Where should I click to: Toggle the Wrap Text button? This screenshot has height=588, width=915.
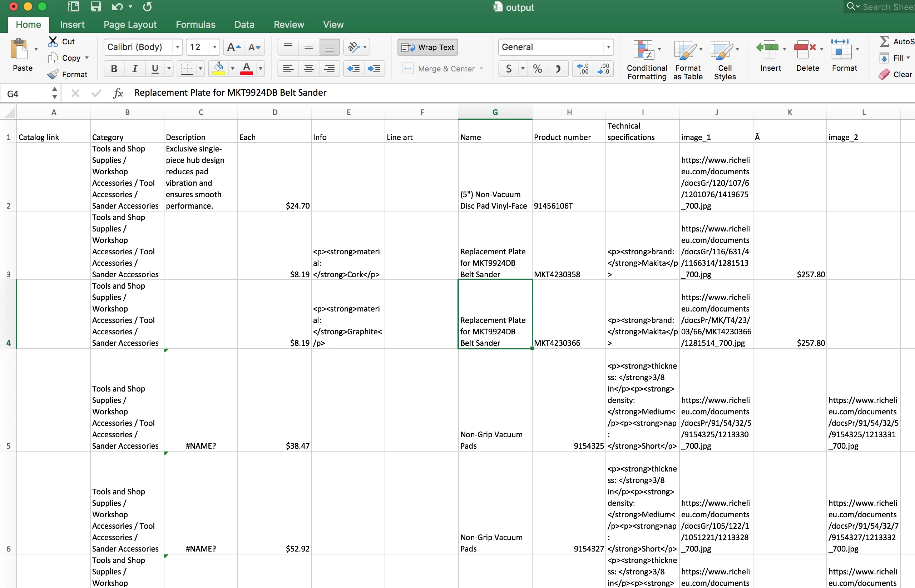tap(428, 47)
